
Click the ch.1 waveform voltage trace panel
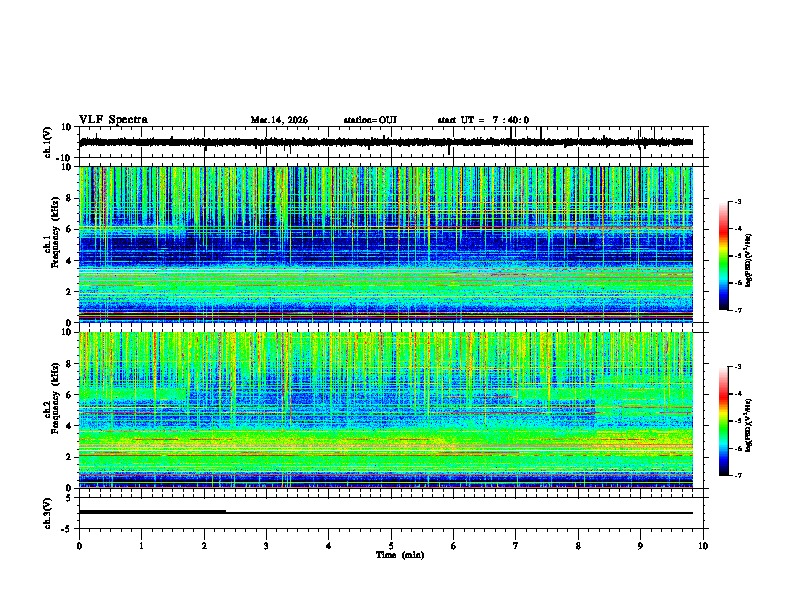[393, 142]
